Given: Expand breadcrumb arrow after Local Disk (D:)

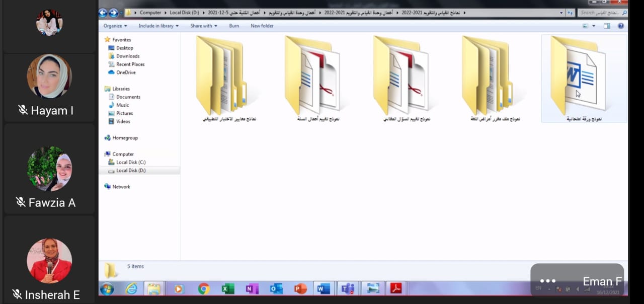Looking at the screenshot, I should pyautogui.click(x=204, y=13).
